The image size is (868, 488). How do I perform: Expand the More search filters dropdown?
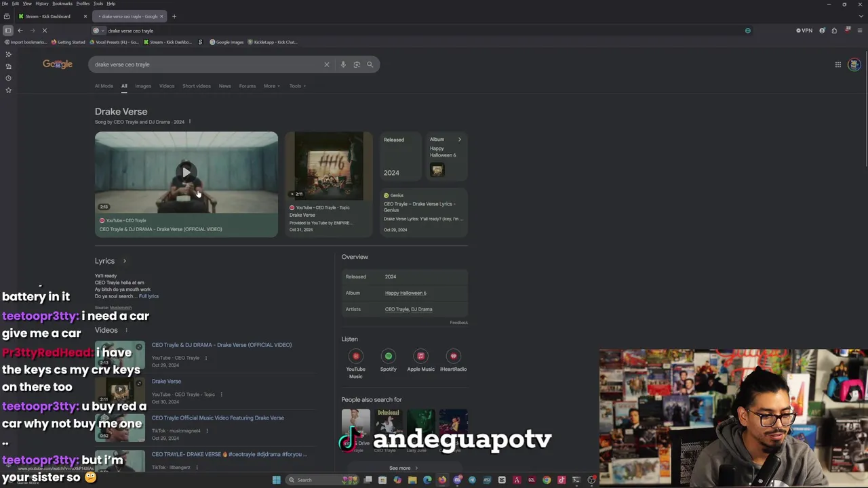[x=271, y=86]
